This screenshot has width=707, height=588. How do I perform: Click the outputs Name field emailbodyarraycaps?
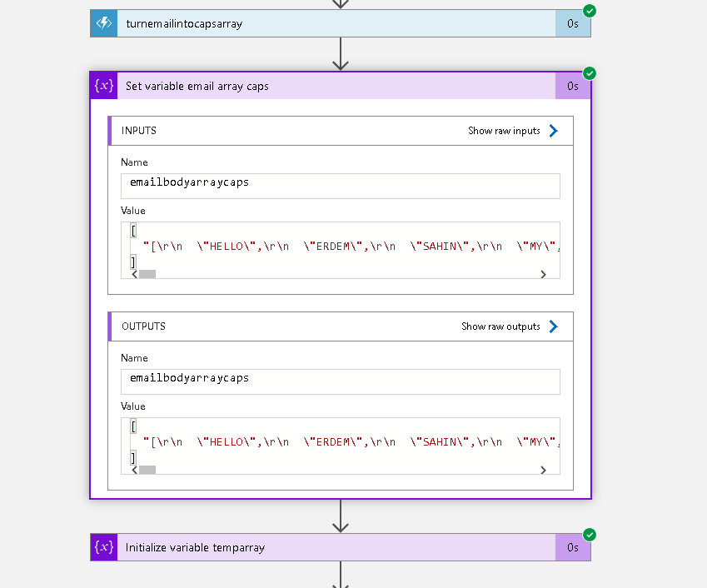pos(341,381)
